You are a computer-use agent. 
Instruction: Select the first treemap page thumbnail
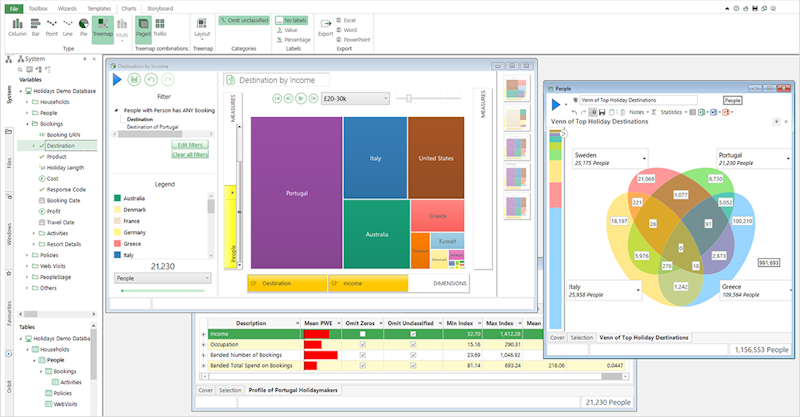[x=517, y=88]
